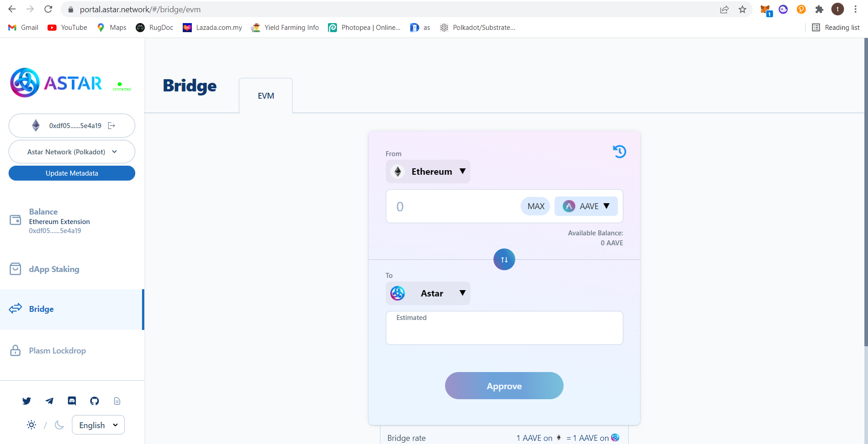
Task: Click wallet address 0xdf05 button
Action: (72, 125)
